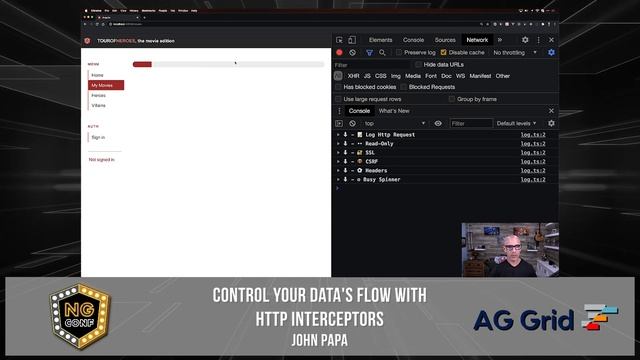
Task: Switch to the top Console tab
Action: pyautogui.click(x=413, y=40)
